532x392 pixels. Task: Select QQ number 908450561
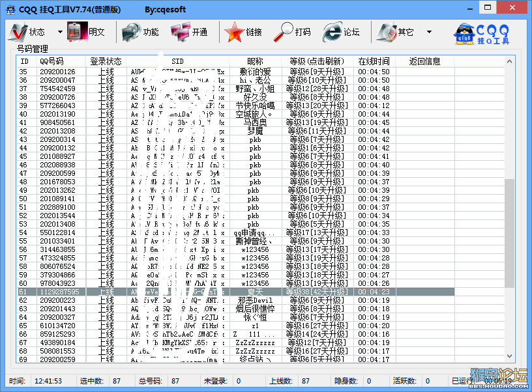pos(57,122)
